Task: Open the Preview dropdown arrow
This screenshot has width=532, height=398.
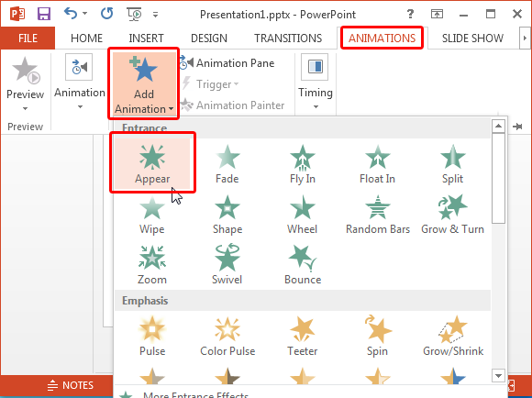Action: click(x=25, y=108)
